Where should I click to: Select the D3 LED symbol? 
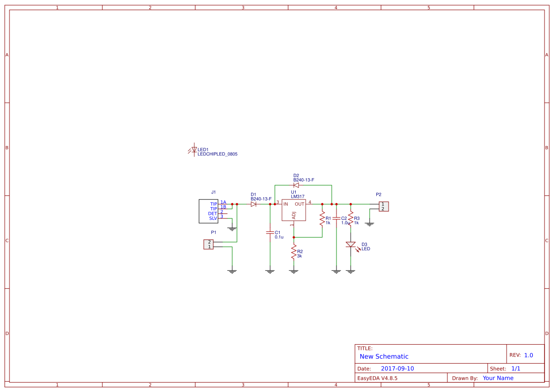(x=351, y=245)
